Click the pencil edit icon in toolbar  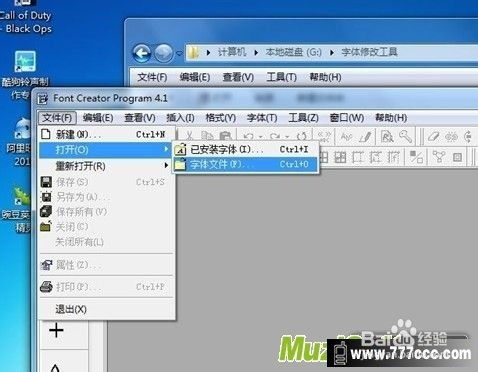click(x=366, y=136)
